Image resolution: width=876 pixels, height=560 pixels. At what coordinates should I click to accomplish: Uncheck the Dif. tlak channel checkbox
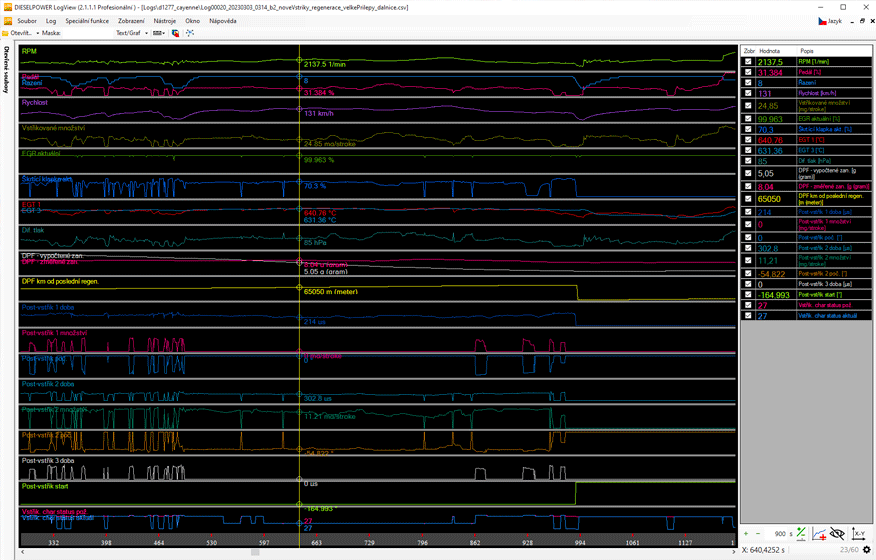tap(748, 160)
